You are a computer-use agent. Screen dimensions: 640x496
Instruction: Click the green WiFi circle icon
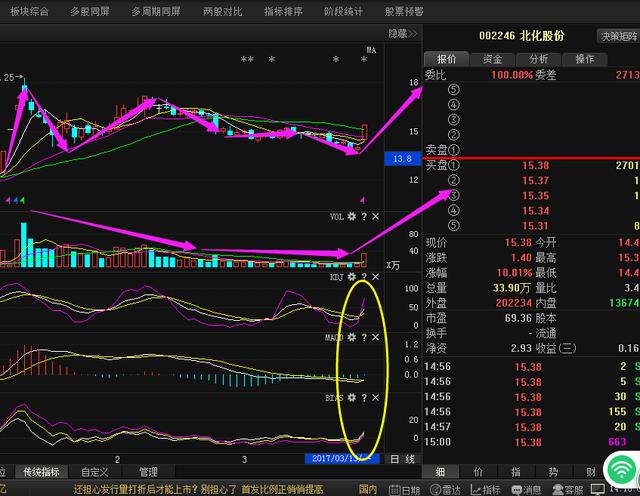click(x=620, y=470)
